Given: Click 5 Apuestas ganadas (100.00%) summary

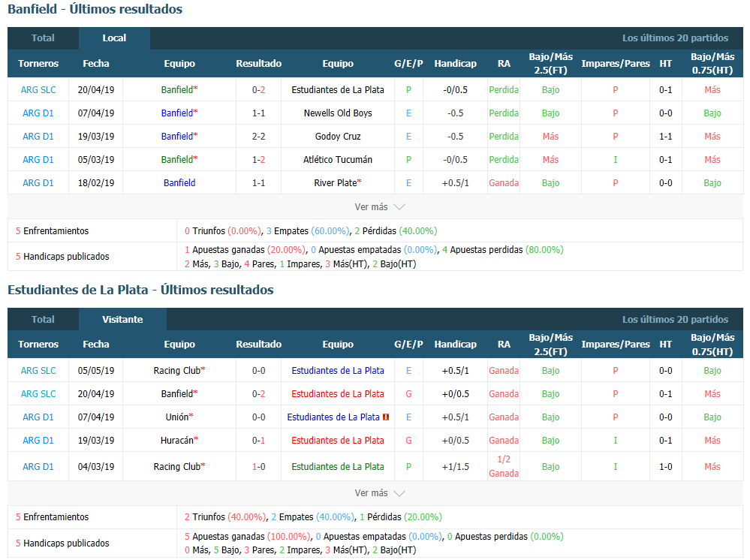Looking at the screenshot, I should 248,537.
